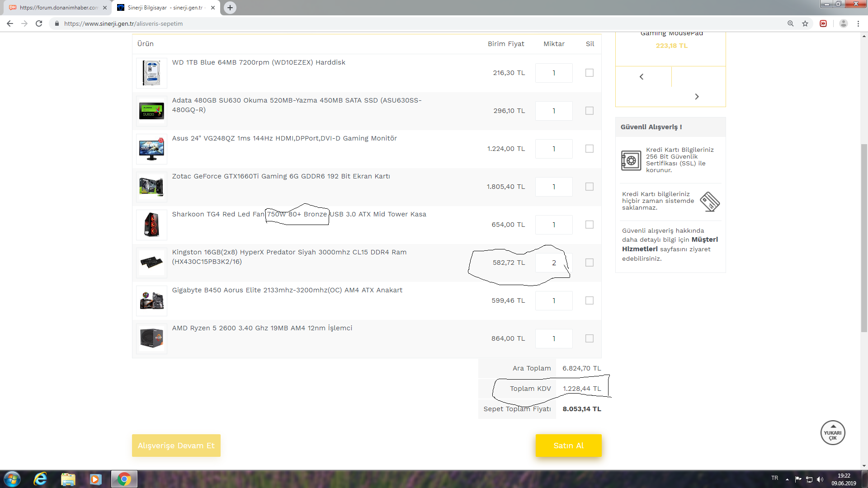Click quantity field for Kingston HyperX RAM
The image size is (868, 488).
tap(554, 263)
